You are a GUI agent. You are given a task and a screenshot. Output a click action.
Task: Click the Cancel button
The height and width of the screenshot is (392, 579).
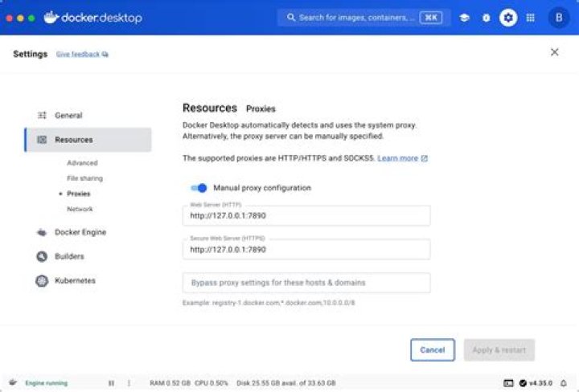click(x=433, y=350)
